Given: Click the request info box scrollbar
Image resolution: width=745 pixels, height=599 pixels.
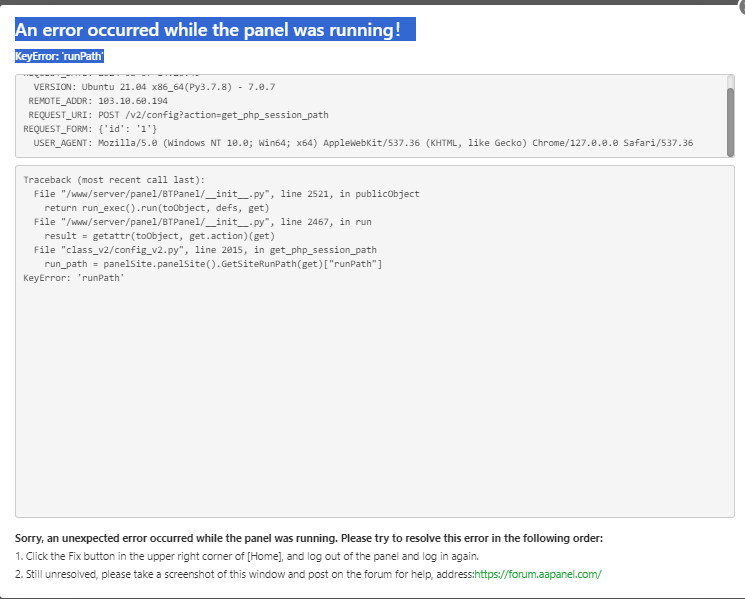Looking at the screenshot, I should (x=730, y=120).
